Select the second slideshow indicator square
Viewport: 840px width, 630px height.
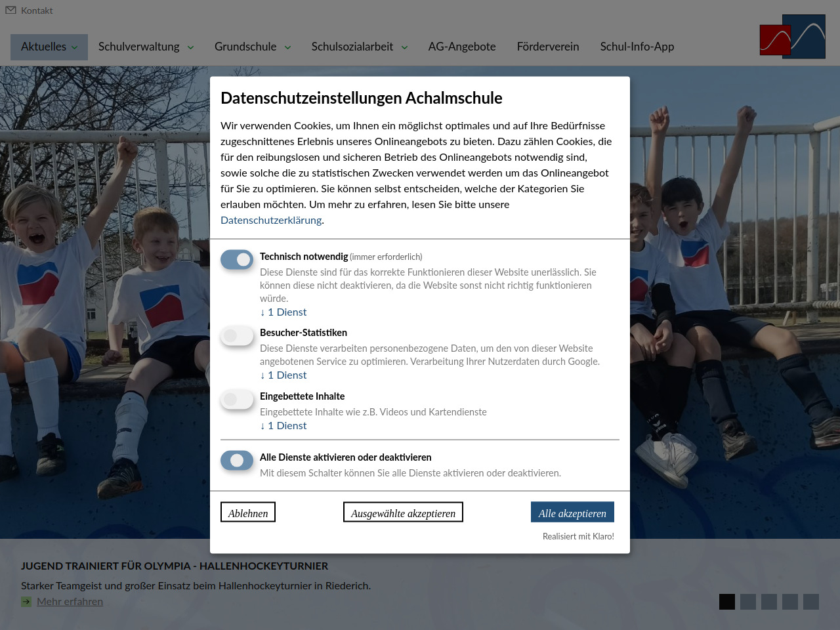[748, 602]
